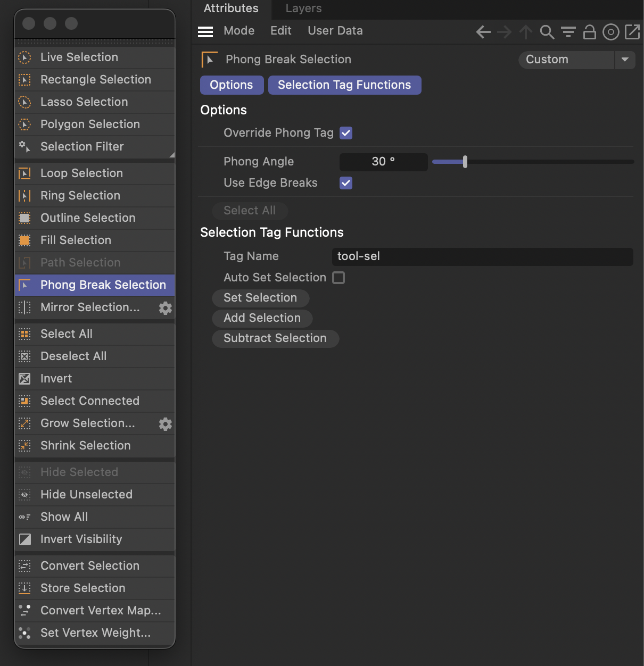Image resolution: width=644 pixels, height=666 pixels.
Task: Search attributes with the magnifier icon
Action: click(547, 32)
